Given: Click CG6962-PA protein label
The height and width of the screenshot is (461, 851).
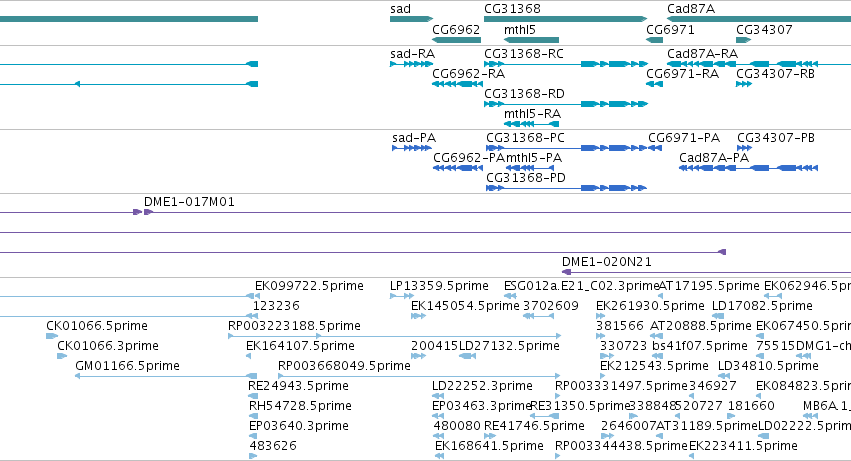Looking at the screenshot, I should 469,158.
